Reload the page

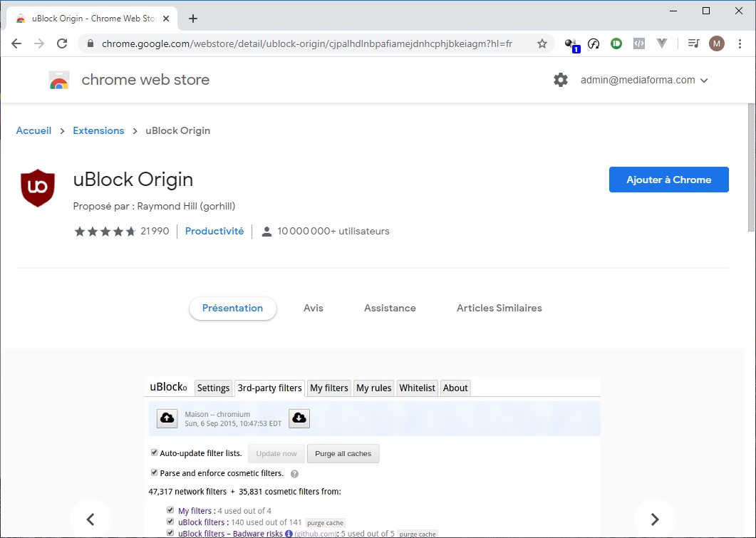[x=62, y=43]
